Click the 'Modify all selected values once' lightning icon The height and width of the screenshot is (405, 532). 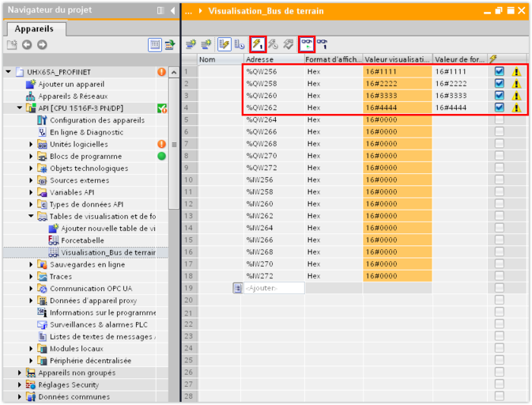pyautogui.click(x=258, y=44)
